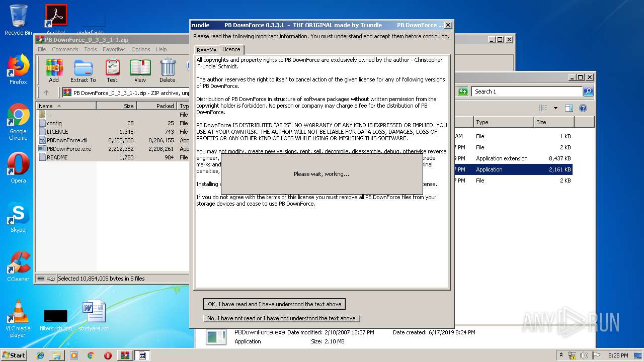Open the WinRAR Options menu
The width and height of the screenshot is (644, 362).
(141, 49)
